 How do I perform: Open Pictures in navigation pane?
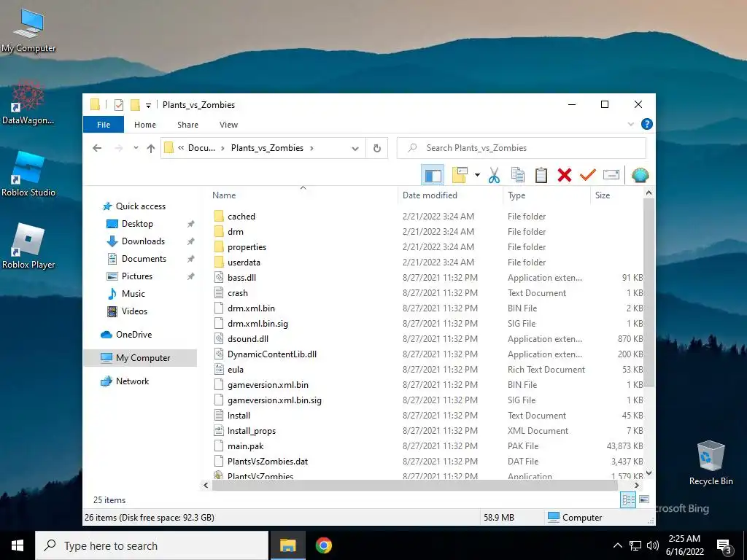point(136,276)
